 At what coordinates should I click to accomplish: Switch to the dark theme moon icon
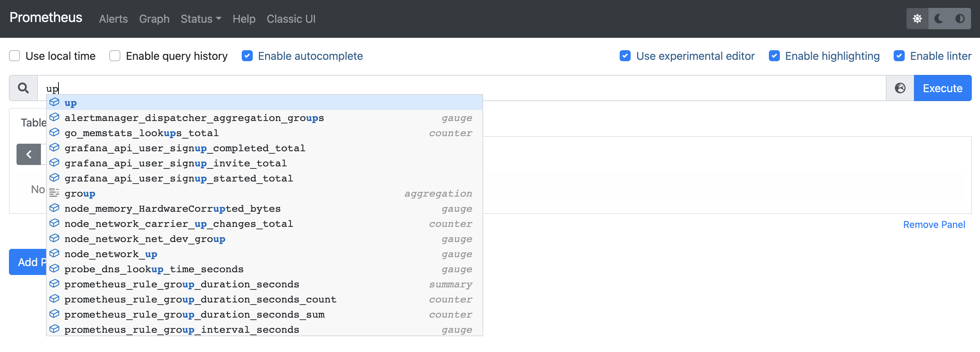click(x=938, y=19)
